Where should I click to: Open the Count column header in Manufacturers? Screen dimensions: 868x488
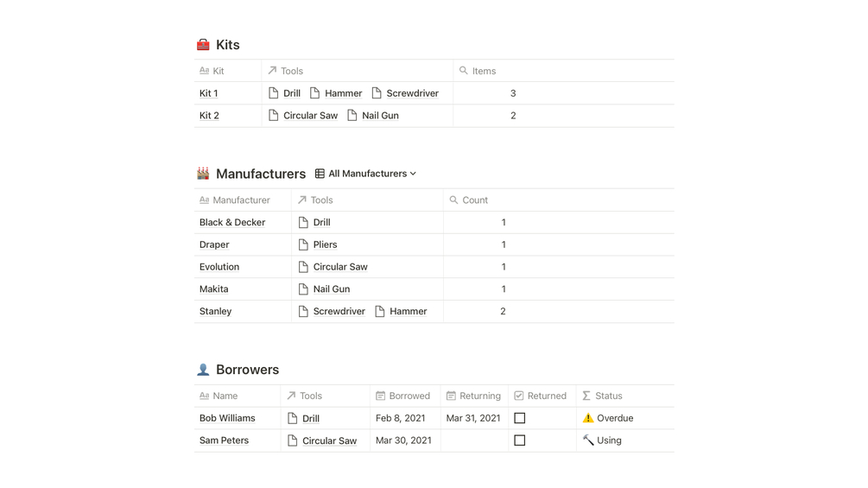[474, 200]
